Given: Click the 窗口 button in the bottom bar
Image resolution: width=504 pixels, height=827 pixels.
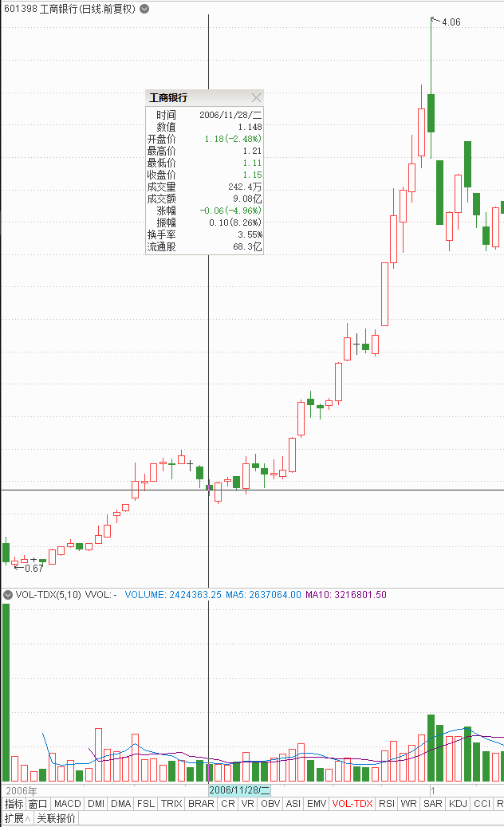Looking at the screenshot, I should [x=38, y=804].
